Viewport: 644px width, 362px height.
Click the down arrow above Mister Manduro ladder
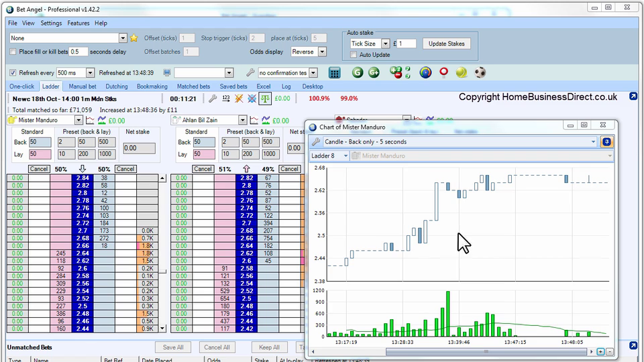pos(83,169)
